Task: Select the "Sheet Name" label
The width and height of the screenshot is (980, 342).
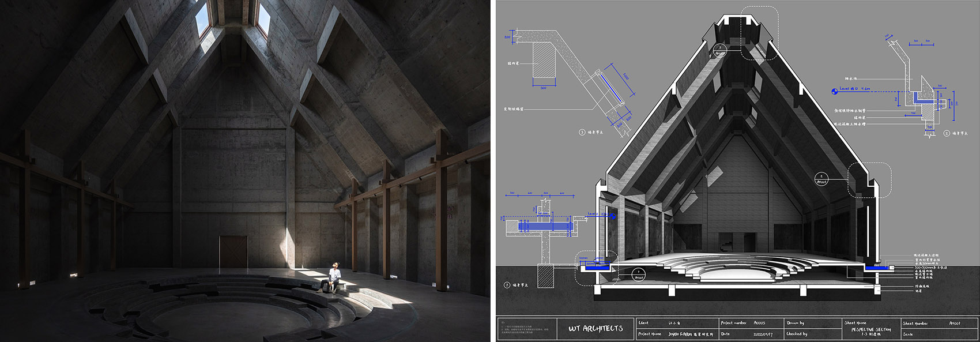Action: 855,323
